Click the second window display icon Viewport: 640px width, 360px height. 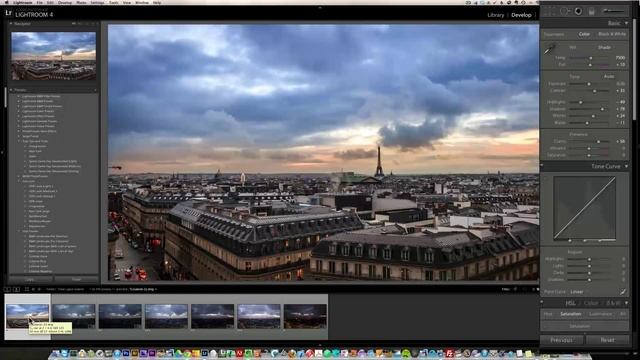[x=16, y=289]
